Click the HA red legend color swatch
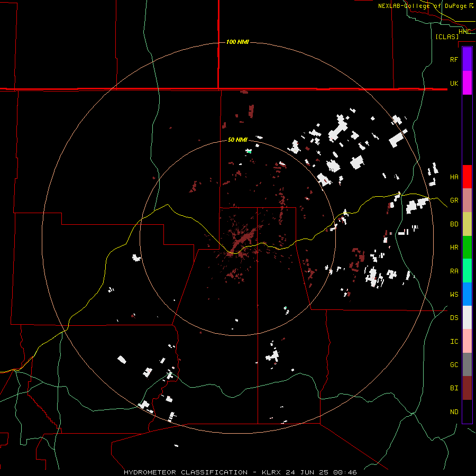 pyautogui.click(x=467, y=177)
